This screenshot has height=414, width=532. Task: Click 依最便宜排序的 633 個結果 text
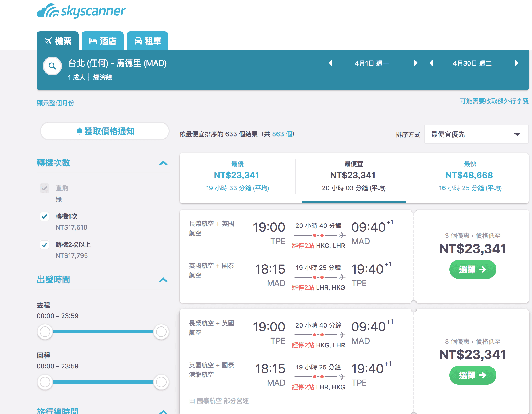(219, 134)
